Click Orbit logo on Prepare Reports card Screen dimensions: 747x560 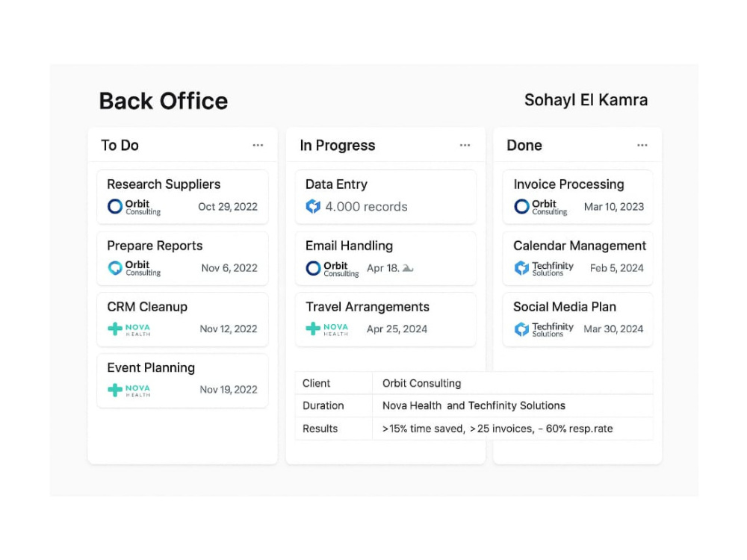pyautogui.click(x=134, y=268)
